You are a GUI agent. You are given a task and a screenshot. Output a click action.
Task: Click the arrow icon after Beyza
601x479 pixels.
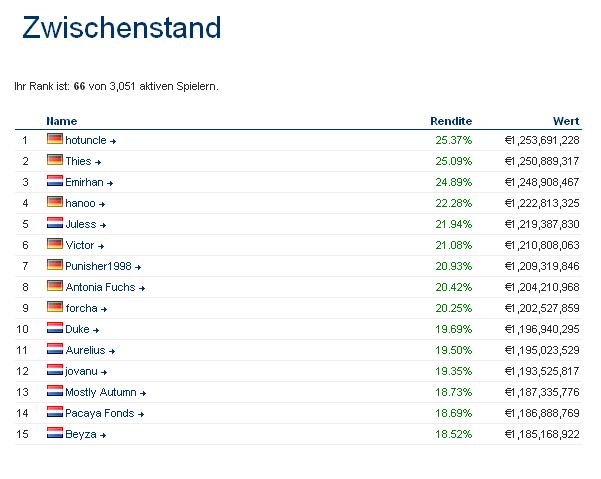tap(102, 435)
